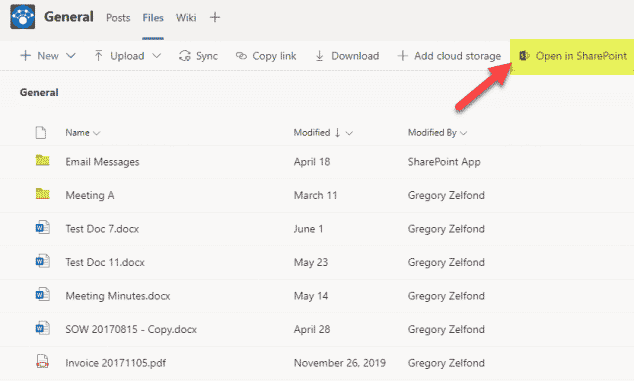Click the Sync toolbar button

pyautogui.click(x=198, y=56)
